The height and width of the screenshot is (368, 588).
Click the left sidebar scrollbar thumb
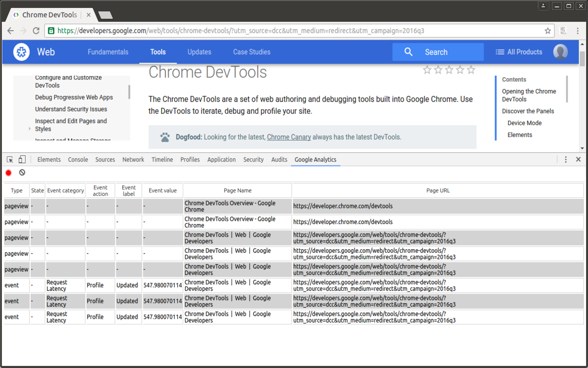pyautogui.click(x=129, y=92)
